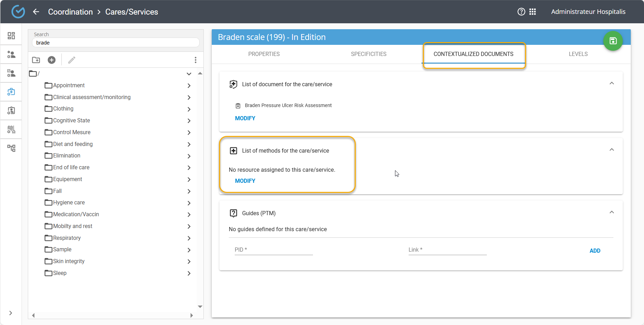644x325 pixels.
Task: Switch to the Properties tab
Action: pos(264,54)
